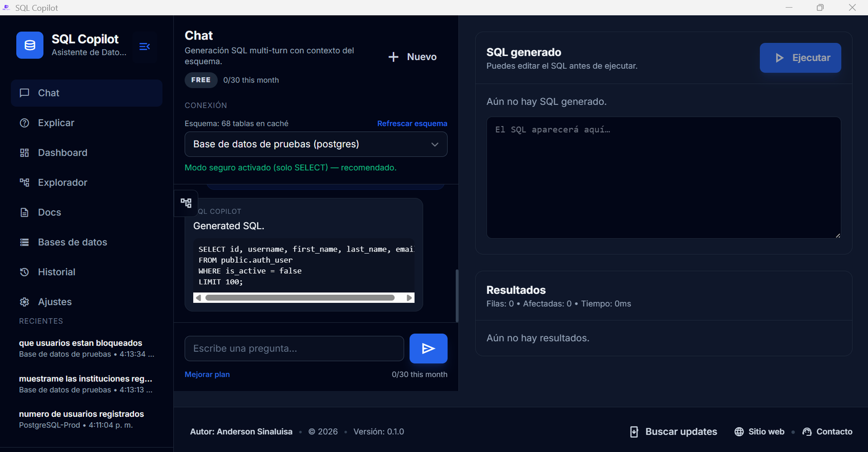Click the horizontal scrollbar under the SQL code
This screenshot has height=452, width=868.
pos(300,298)
